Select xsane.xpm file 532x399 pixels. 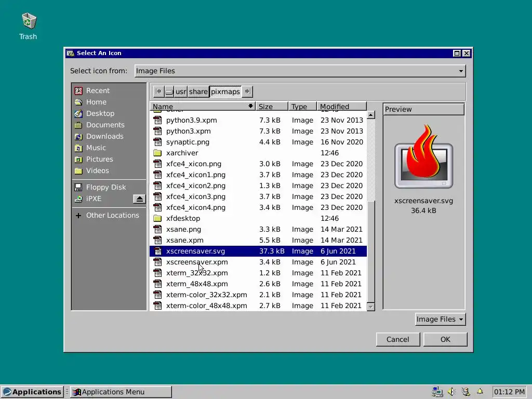(258, 240)
